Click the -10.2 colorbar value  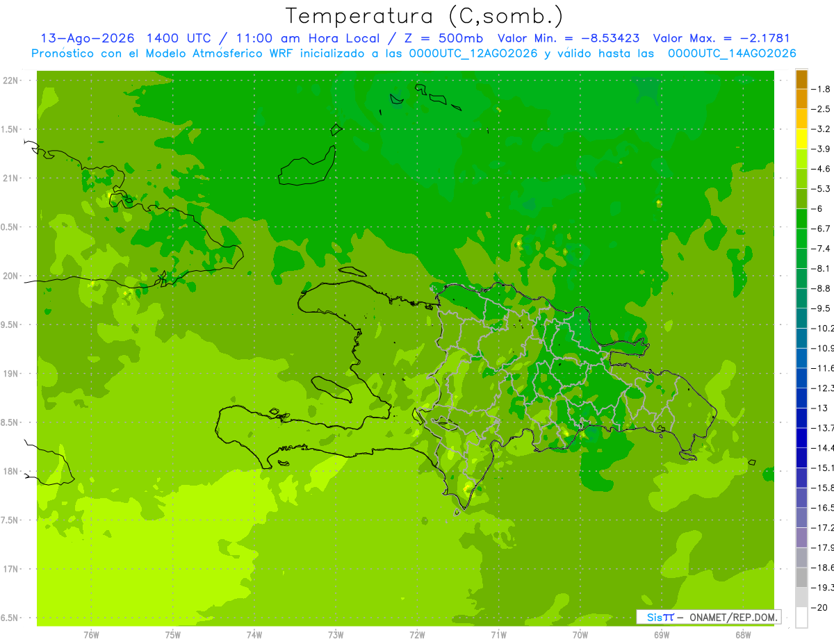point(822,328)
